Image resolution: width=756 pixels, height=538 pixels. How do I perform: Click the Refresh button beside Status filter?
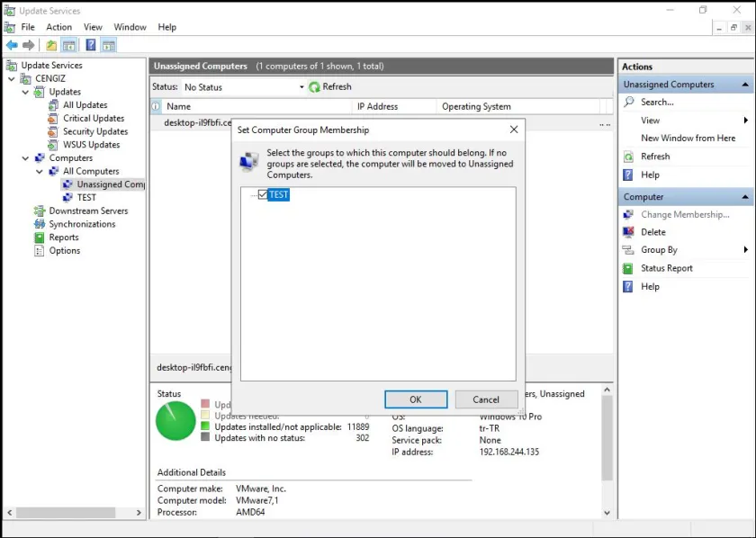click(330, 87)
